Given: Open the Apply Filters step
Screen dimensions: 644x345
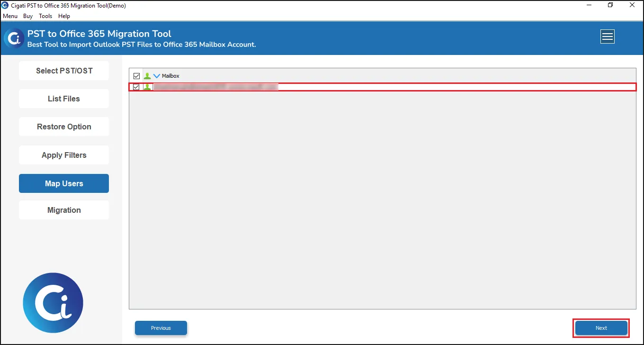Looking at the screenshot, I should [x=64, y=155].
